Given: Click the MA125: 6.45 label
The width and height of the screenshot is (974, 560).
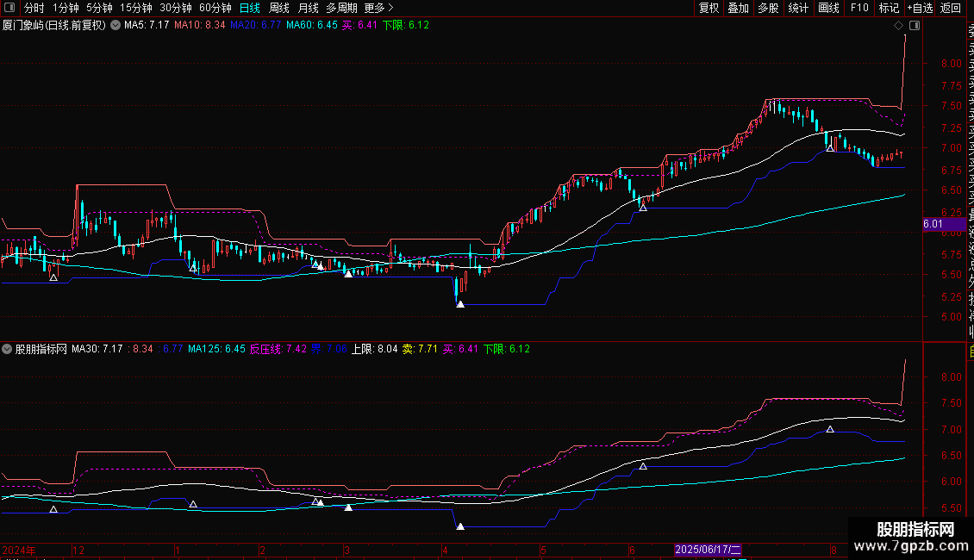Looking at the screenshot, I should pyautogui.click(x=217, y=349).
